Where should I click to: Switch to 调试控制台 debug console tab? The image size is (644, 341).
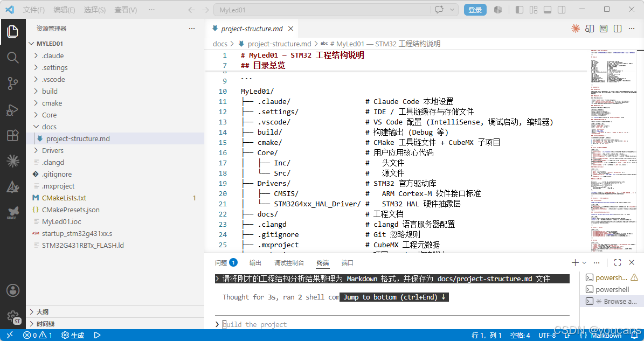coord(289,263)
